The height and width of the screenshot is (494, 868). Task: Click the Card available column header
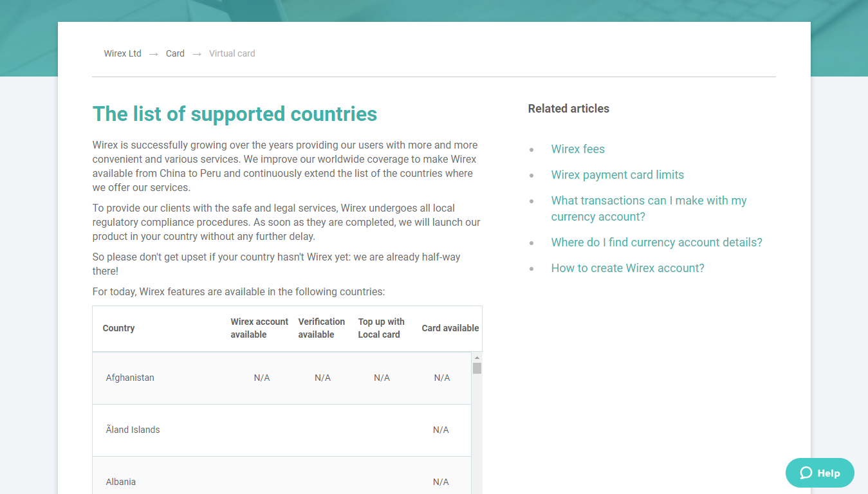point(450,328)
